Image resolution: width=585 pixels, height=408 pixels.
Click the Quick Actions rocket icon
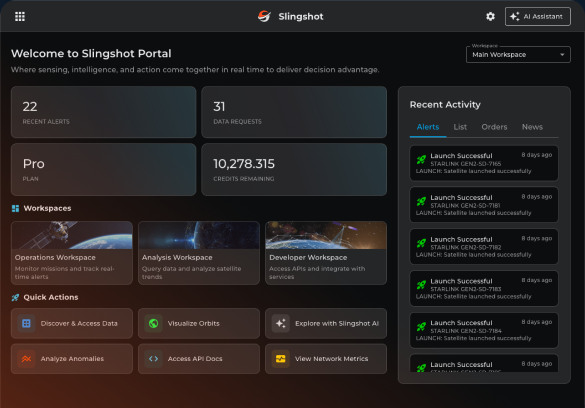tap(15, 297)
